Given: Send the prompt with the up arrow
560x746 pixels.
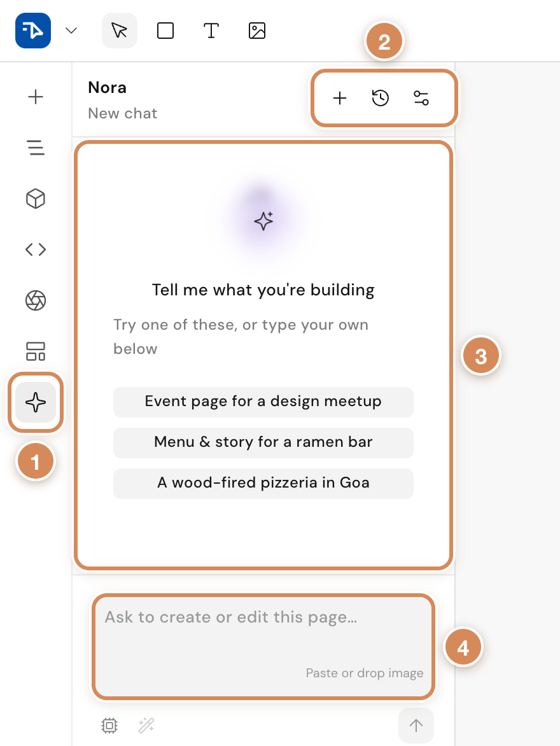Looking at the screenshot, I should [416, 726].
